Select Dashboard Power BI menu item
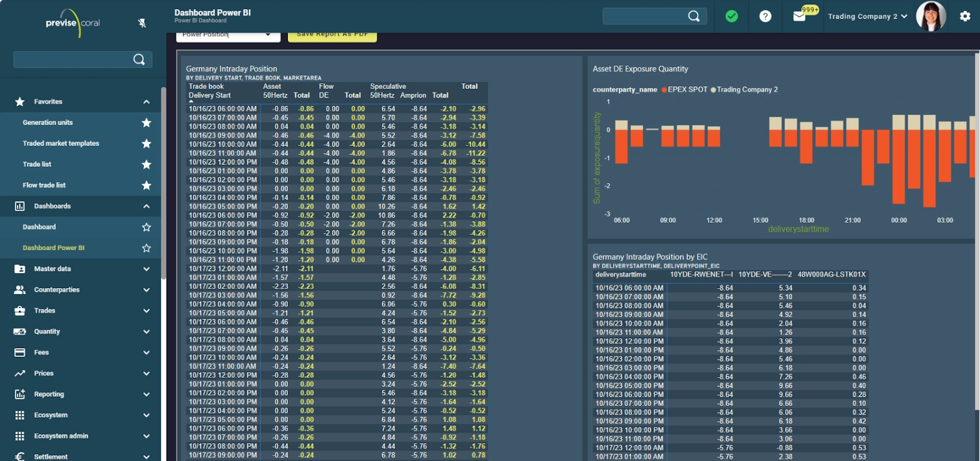Viewport: 980px width, 461px height. point(53,248)
